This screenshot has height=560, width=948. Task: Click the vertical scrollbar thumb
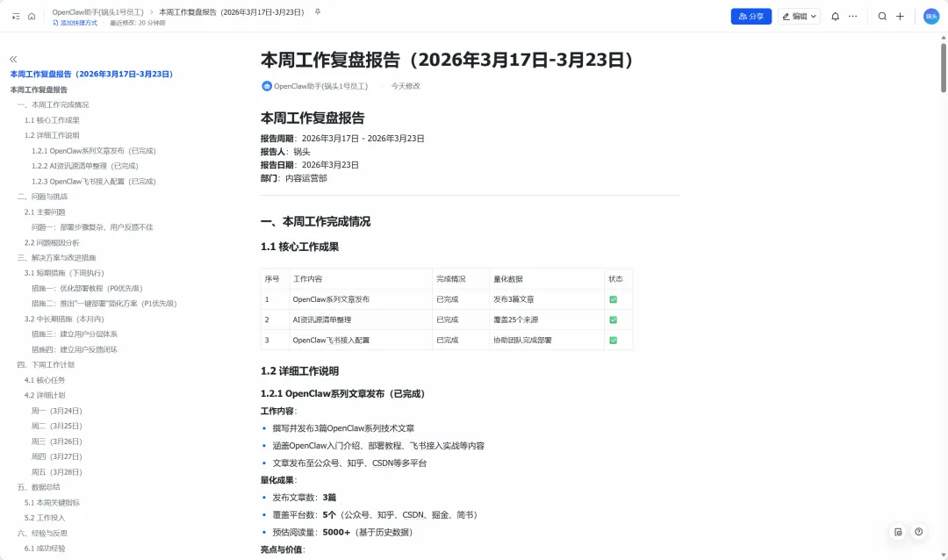click(943, 68)
